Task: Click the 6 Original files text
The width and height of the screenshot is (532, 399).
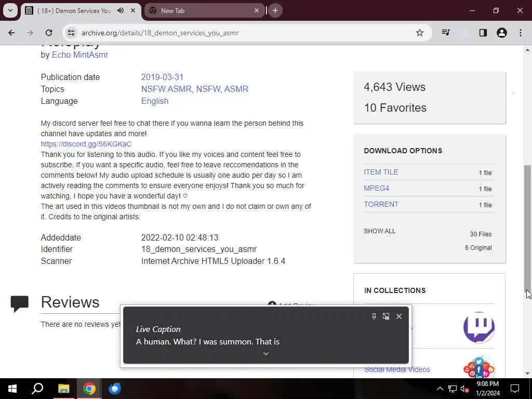Action: tap(478, 248)
